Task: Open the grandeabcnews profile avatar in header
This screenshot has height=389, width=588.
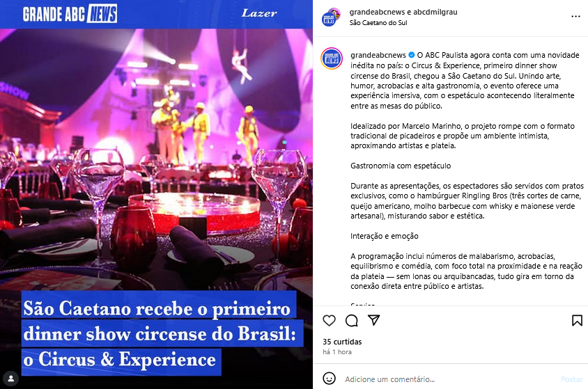Action: click(331, 17)
